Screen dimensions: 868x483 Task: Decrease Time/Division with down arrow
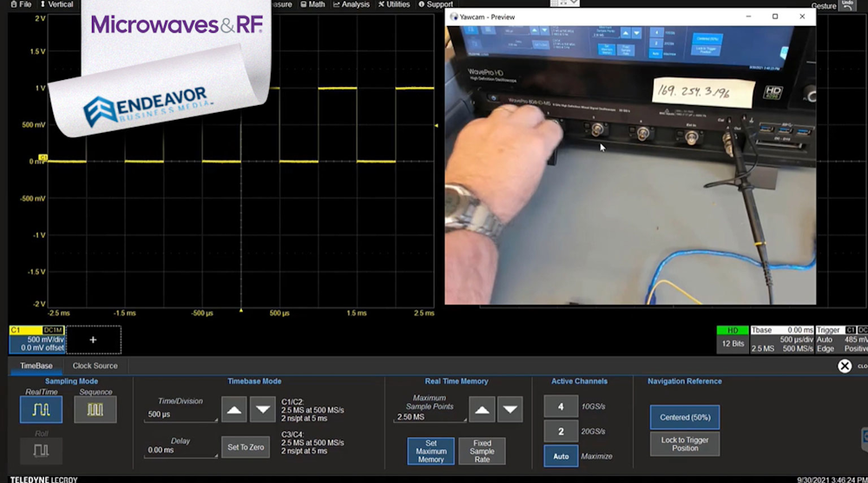pyautogui.click(x=263, y=409)
